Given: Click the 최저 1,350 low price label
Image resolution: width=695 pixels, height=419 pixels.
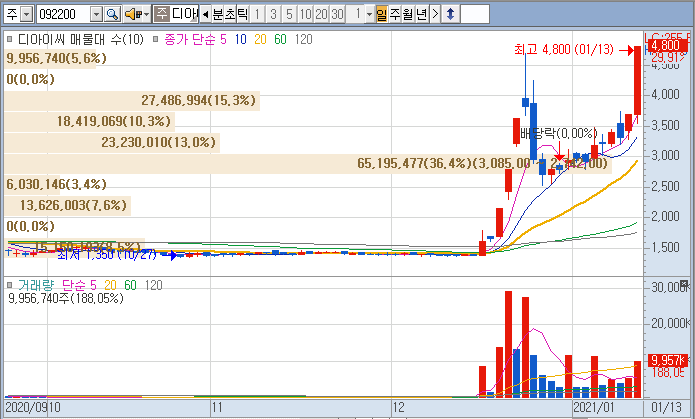Looking at the screenshot, I should click(107, 255).
